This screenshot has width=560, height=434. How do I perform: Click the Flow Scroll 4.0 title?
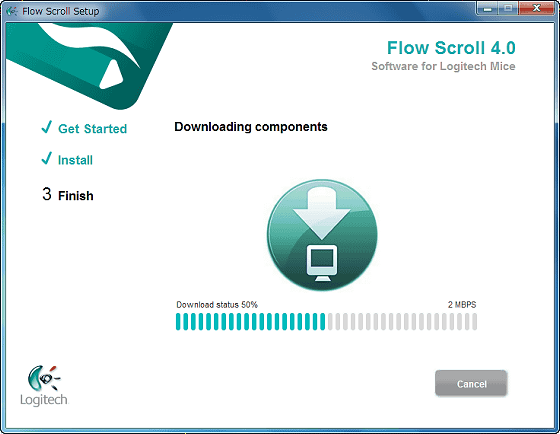[451, 48]
